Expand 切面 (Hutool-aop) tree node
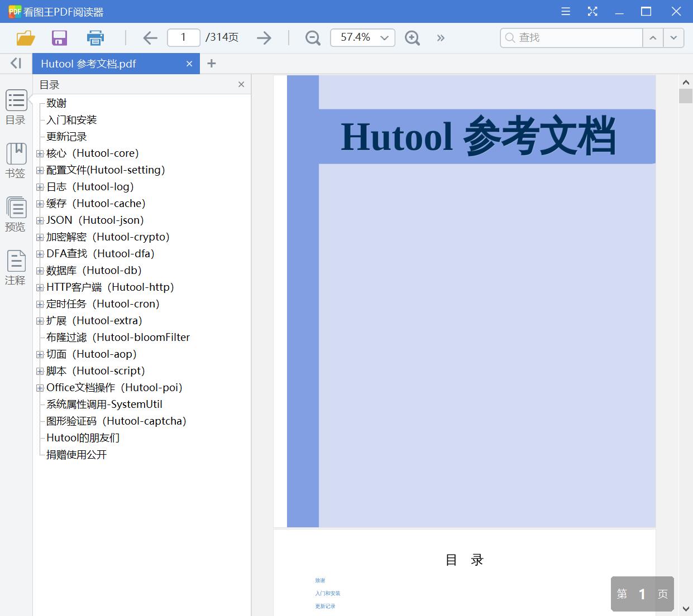 point(40,354)
